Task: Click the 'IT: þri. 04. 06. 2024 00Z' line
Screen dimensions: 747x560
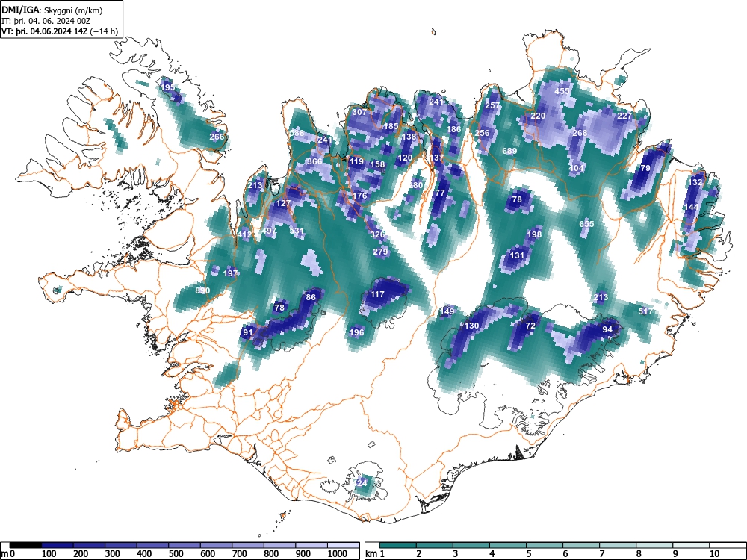Action: (46, 21)
